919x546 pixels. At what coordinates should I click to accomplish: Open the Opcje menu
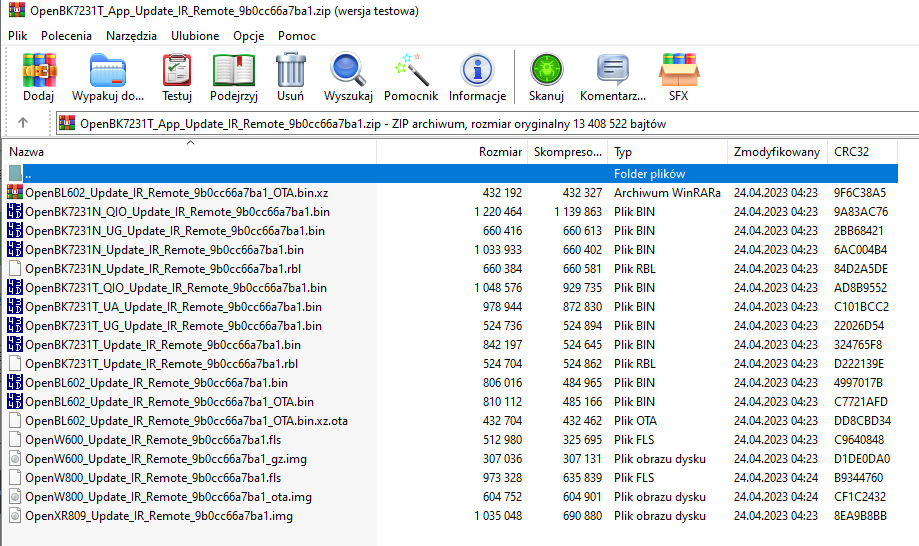pos(249,36)
